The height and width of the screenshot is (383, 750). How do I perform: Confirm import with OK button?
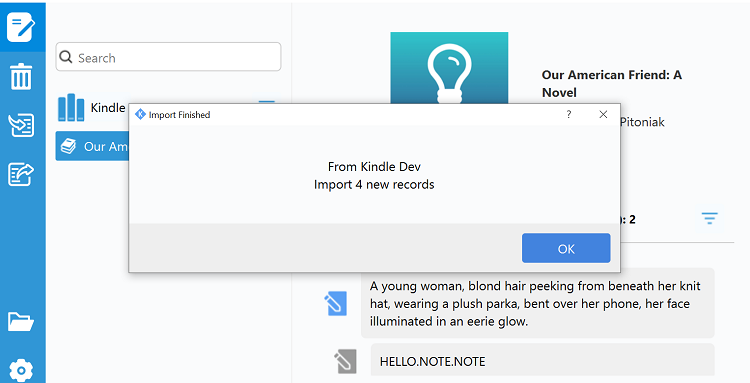(x=566, y=248)
